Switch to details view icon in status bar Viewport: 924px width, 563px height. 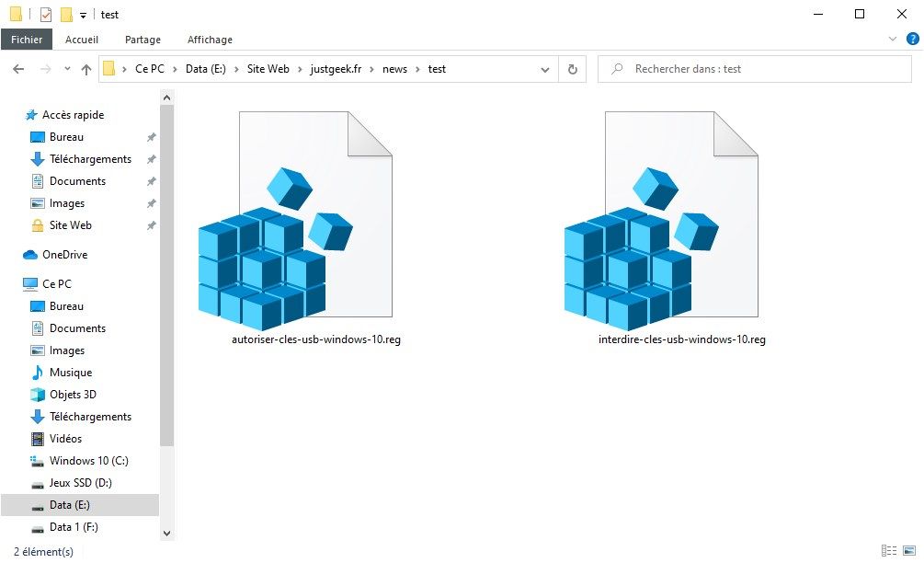(889, 551)
